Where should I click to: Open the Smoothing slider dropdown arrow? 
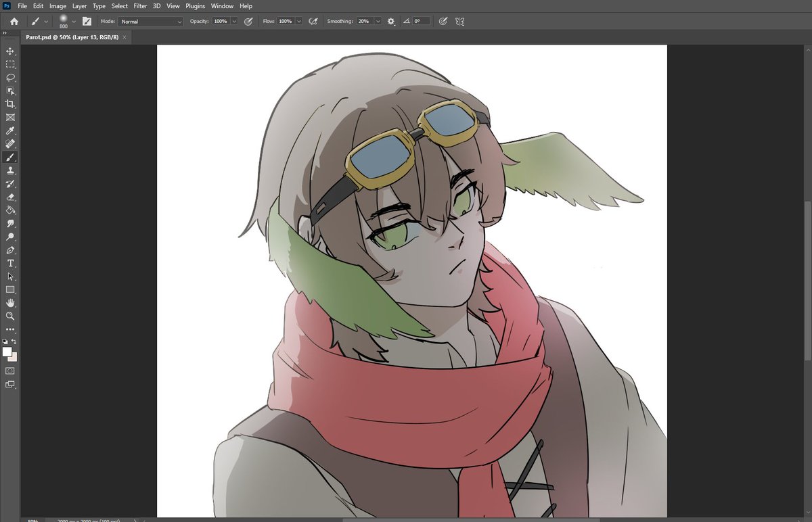pos(378,22)
